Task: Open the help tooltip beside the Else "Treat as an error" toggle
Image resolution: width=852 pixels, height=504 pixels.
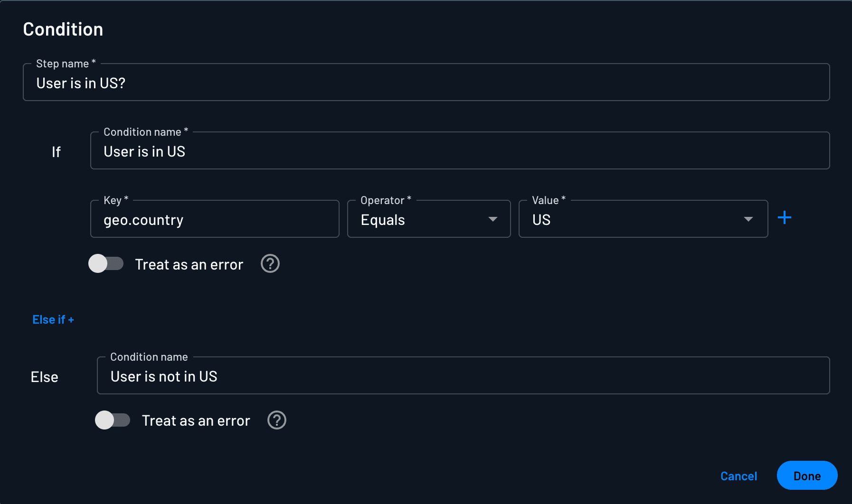Action: (x=277, y=420)
